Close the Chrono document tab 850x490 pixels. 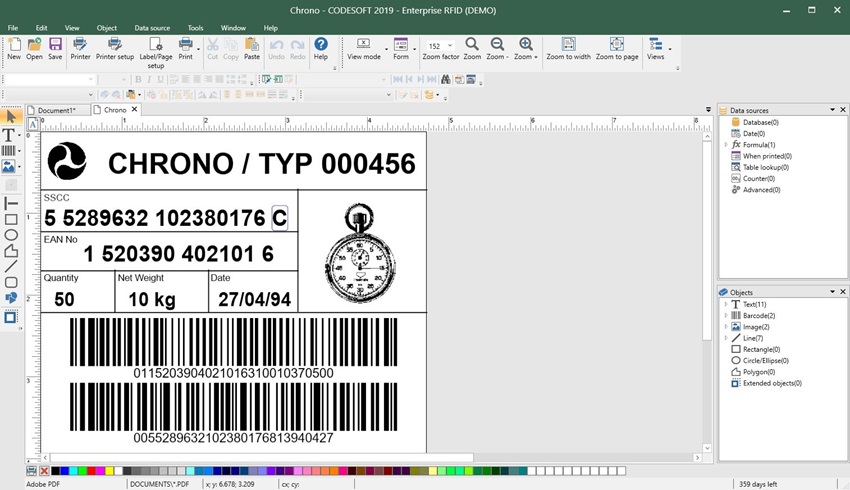[134, 109]
